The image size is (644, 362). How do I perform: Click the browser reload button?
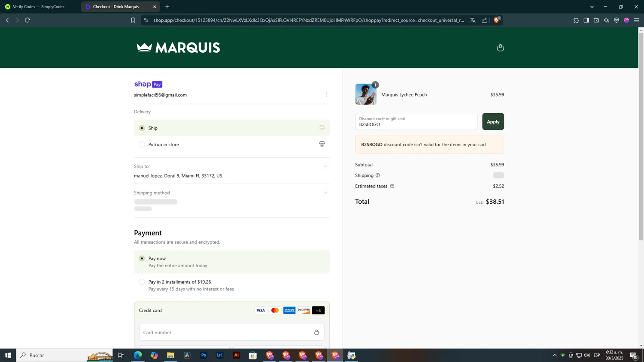[27, 20]
